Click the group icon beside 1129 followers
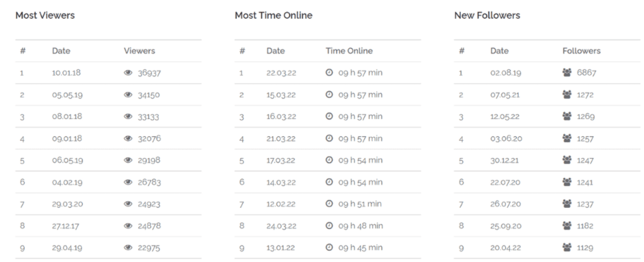The image size is (644, 262). 567,248
